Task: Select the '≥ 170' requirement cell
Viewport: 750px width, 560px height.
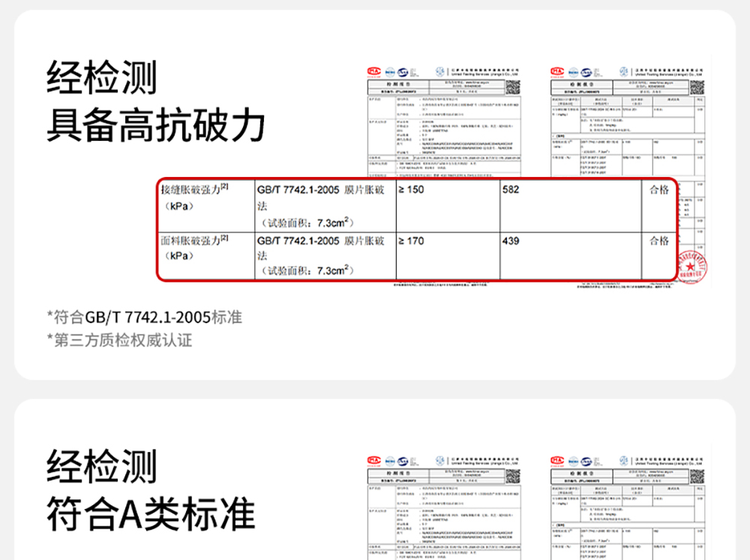Action: [448, 256]
